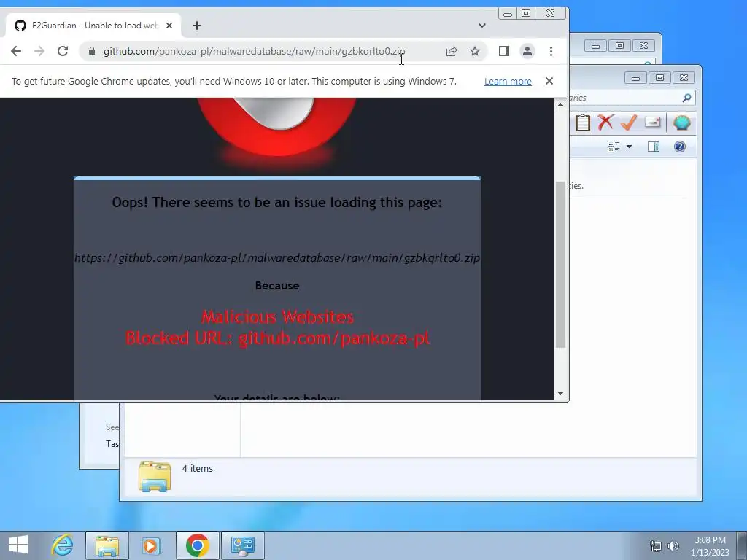Click Explorer search magnifier icon
Viewport: 747px width, 560px height.
pos(686,98)
